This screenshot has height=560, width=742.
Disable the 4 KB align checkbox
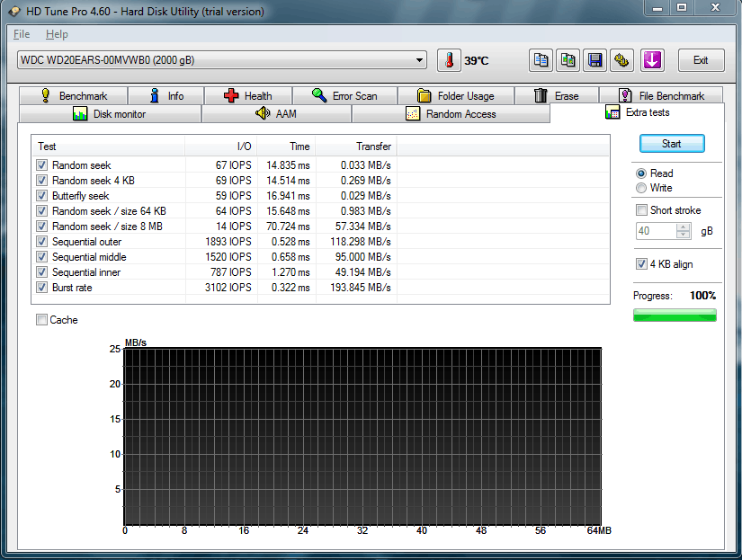click(x=641, y=264)
